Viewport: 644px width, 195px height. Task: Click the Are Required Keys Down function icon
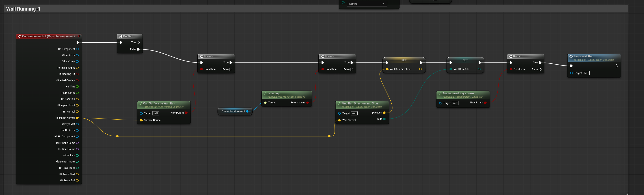[x=440, y=93]
